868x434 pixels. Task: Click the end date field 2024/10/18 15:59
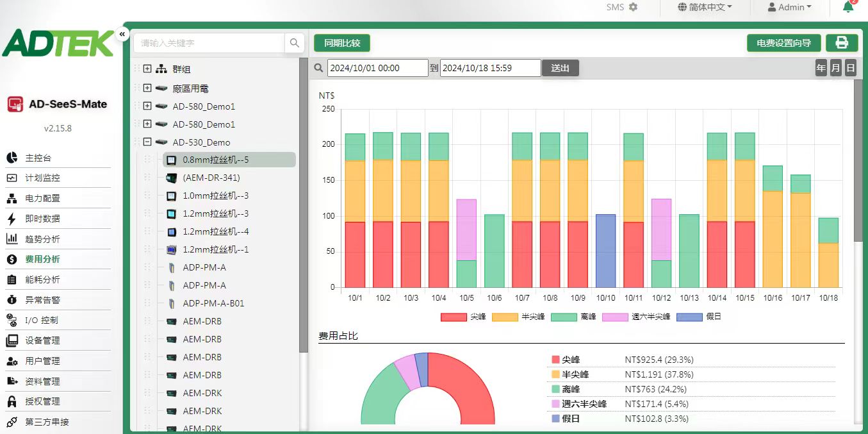pos(491,68)
